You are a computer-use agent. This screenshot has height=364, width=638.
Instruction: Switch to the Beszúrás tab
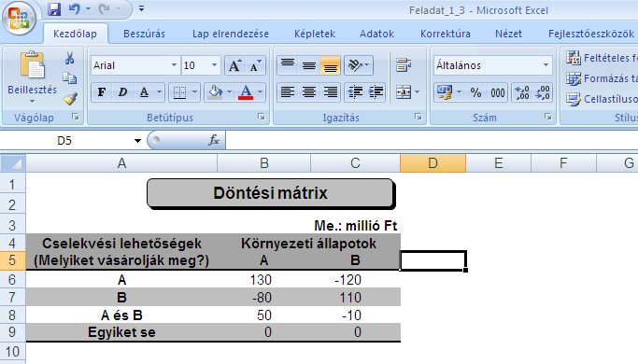point(144,34)
